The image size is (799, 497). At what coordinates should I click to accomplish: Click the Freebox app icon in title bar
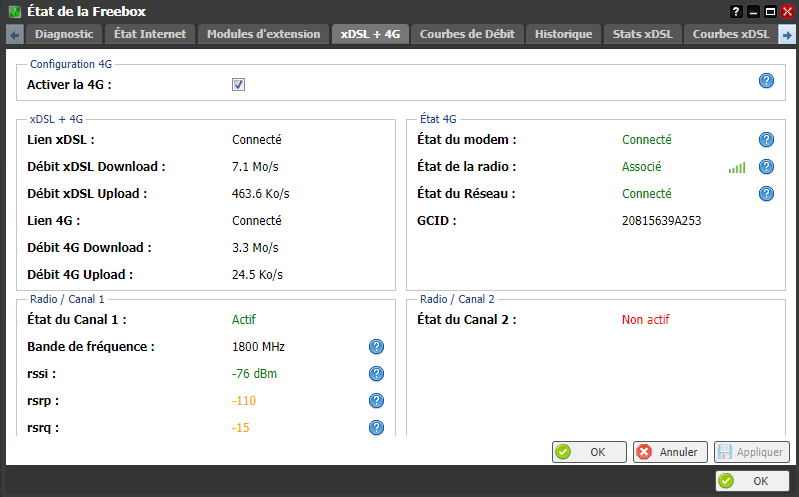pos(15,11)
